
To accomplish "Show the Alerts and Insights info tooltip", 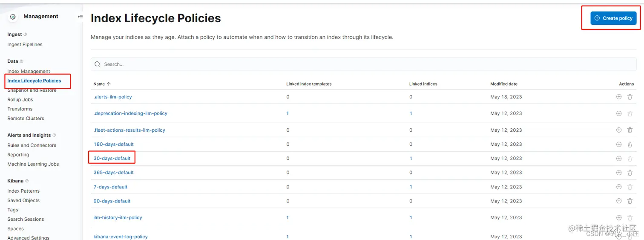I will (x=54, y=135).
